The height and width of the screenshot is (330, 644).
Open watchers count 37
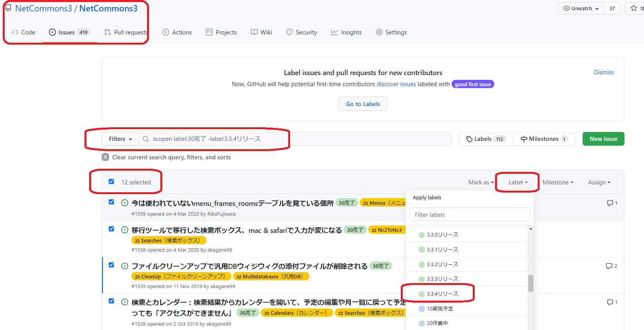tap(612, 8)
